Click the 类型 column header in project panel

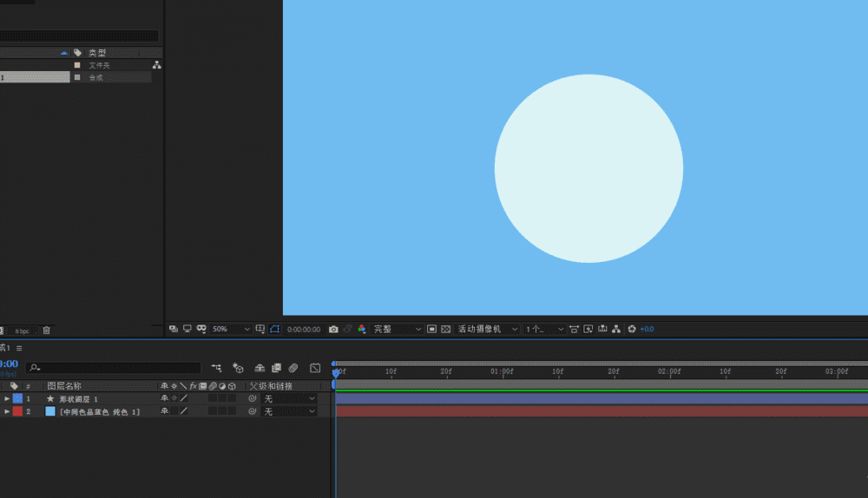click(x=97, y=53)
